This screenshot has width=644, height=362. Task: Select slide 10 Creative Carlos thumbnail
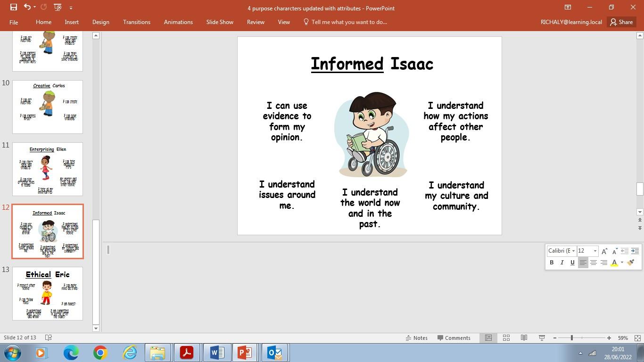pos(48,107)
